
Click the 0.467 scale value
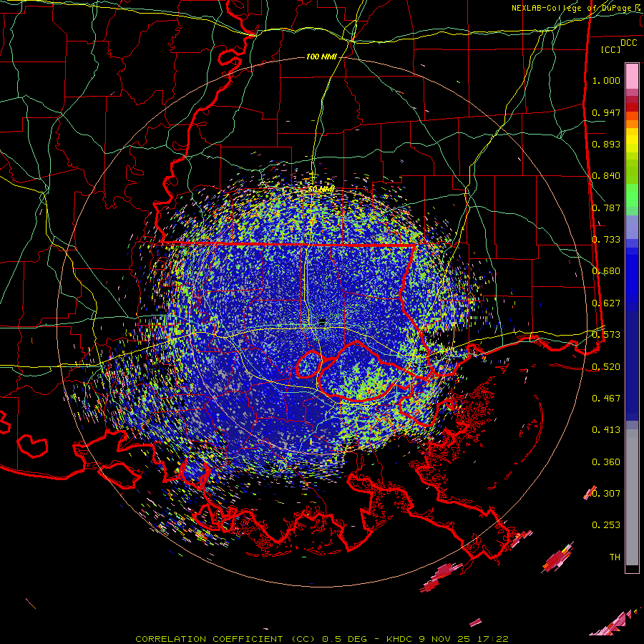606,399
